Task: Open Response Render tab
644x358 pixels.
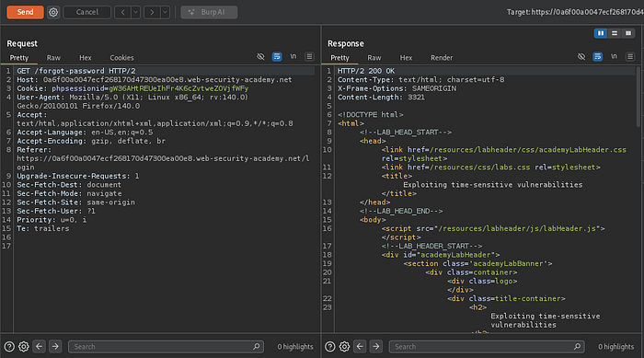Action: pos(442,58)
